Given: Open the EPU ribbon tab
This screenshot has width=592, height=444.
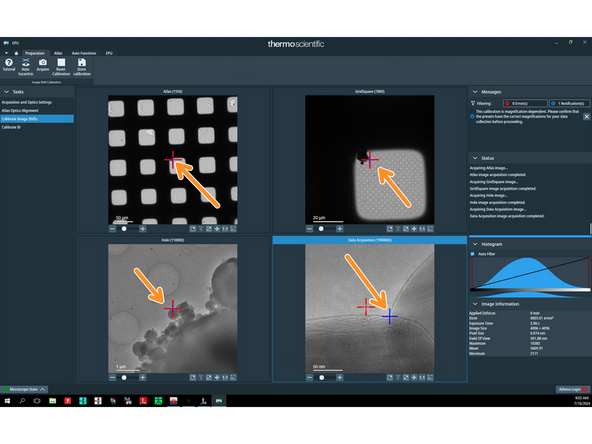Looking at the screenshot, I should tap(109, 53).
